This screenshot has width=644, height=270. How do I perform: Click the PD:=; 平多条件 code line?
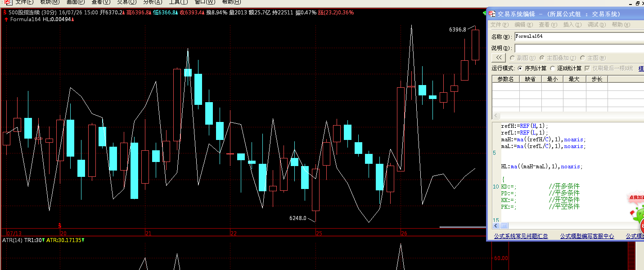[x=540, y=193]
